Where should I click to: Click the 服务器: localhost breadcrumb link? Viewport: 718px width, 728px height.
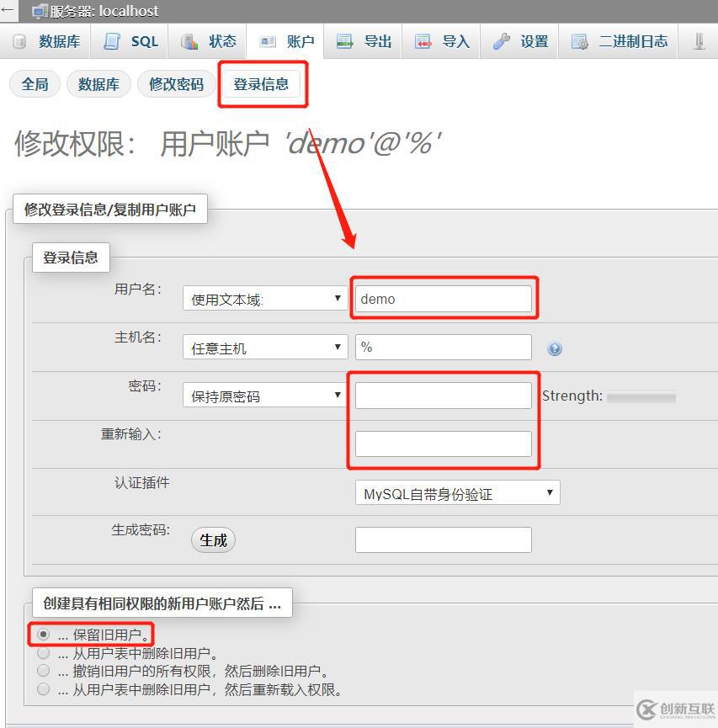pos(104,11)
